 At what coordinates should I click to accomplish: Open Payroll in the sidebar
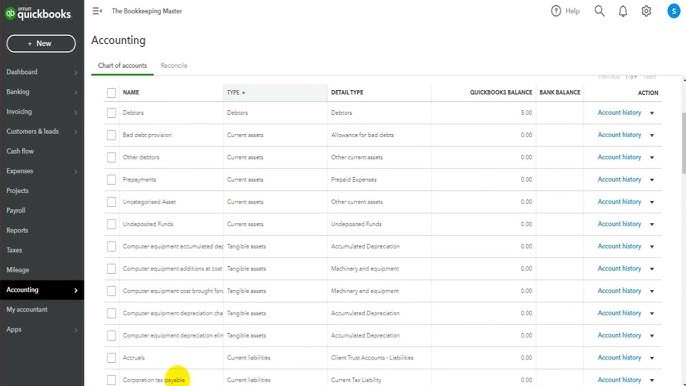click(16, 211)
